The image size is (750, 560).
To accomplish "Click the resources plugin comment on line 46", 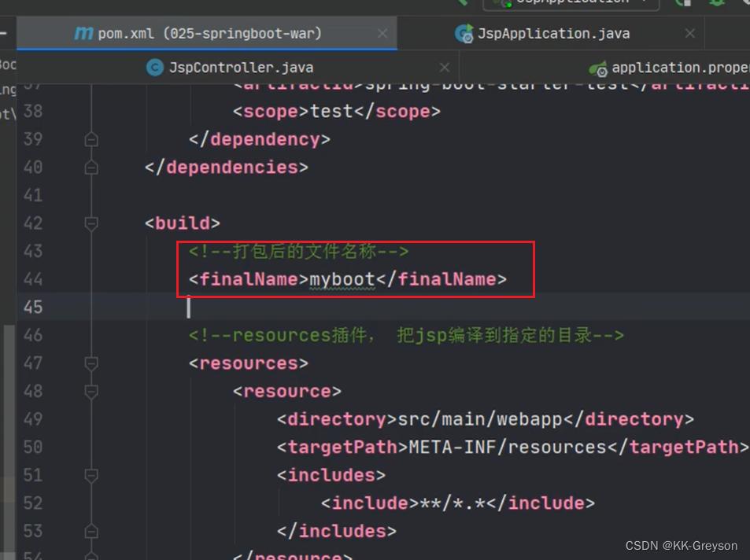I will (x=406, y=335).
